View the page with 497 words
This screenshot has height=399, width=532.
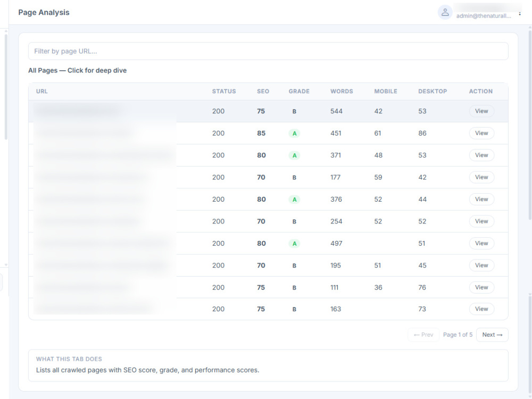pos(481,243)
